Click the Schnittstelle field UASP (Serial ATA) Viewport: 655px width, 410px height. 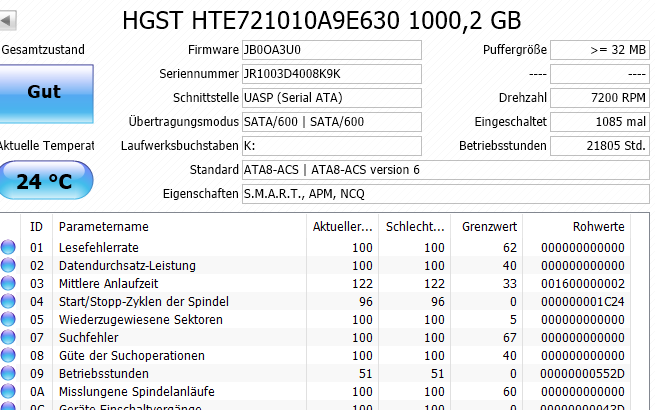pyautogui.click(x=332, y=98)
